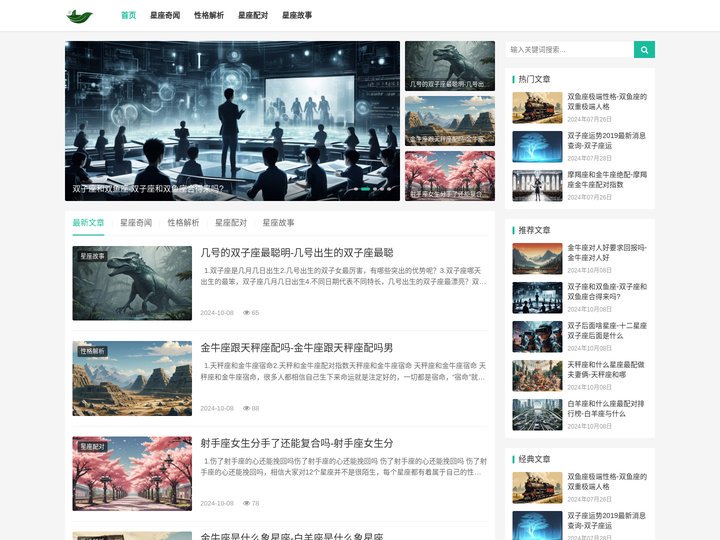Open article 几号的双子座最聪明 title
Image resolution: width=720 pixels, height=540 pixels.
click(x=297, y=253)
